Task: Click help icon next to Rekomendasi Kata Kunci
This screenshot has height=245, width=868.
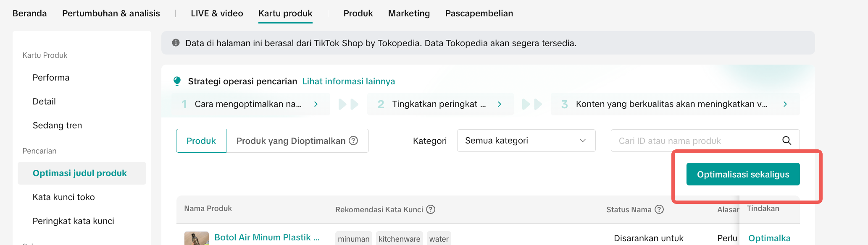Action: coord(431,209)
